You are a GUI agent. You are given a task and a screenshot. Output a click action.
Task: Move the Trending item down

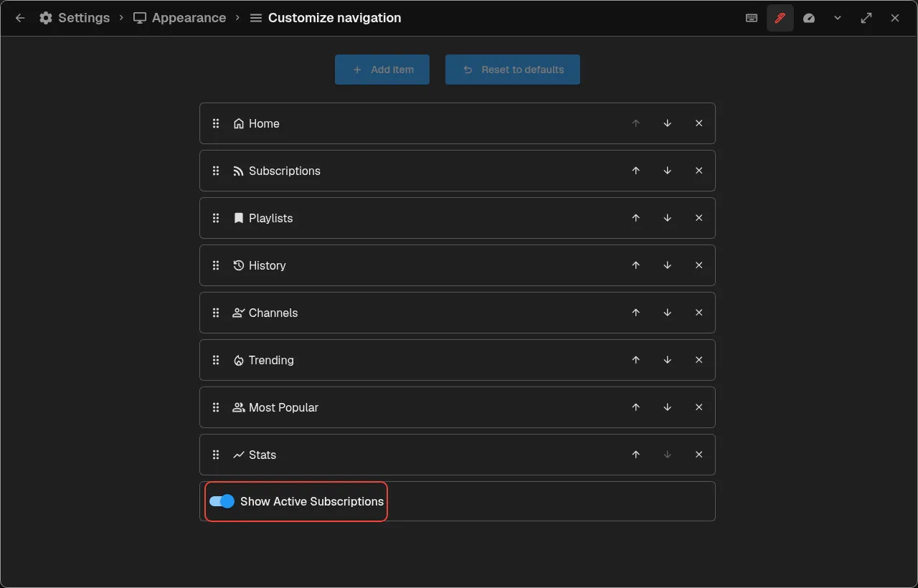pos(668,360)
